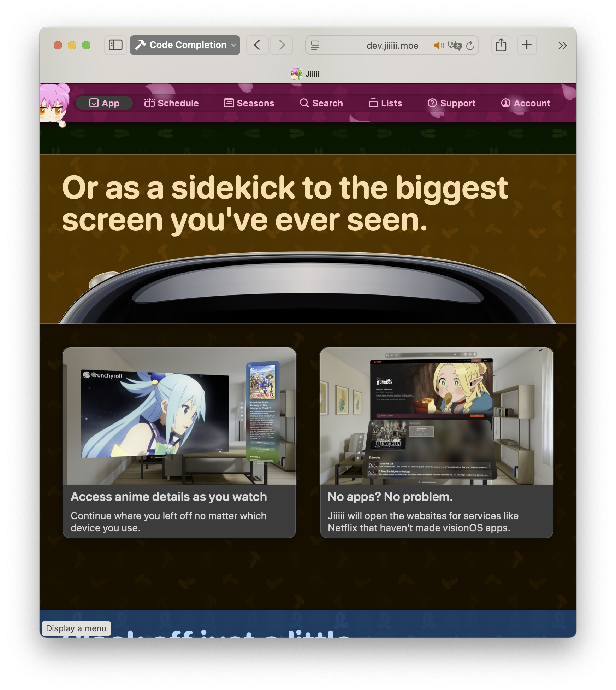Mute the tab audio speaker icon
Screen dimensions: 616x690
coord(439,45)
